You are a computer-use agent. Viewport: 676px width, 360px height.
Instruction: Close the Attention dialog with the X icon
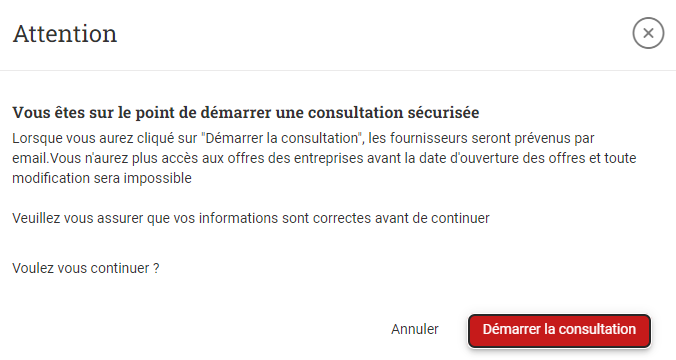(648, 33)
